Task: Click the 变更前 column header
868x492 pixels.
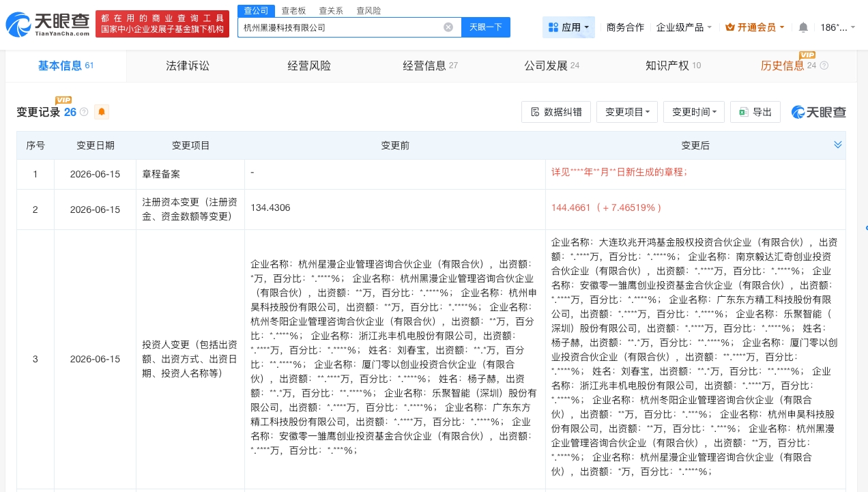Action: pyautogui.click(x=395, y=145)
